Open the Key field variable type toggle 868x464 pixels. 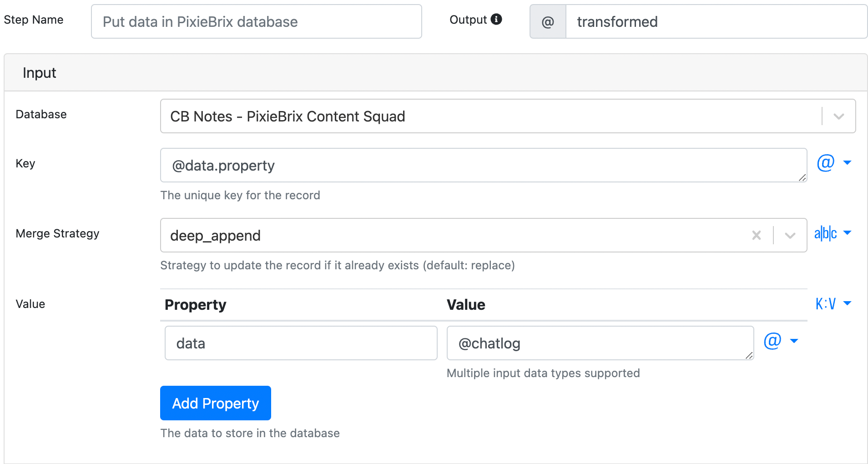pos(834,163)
